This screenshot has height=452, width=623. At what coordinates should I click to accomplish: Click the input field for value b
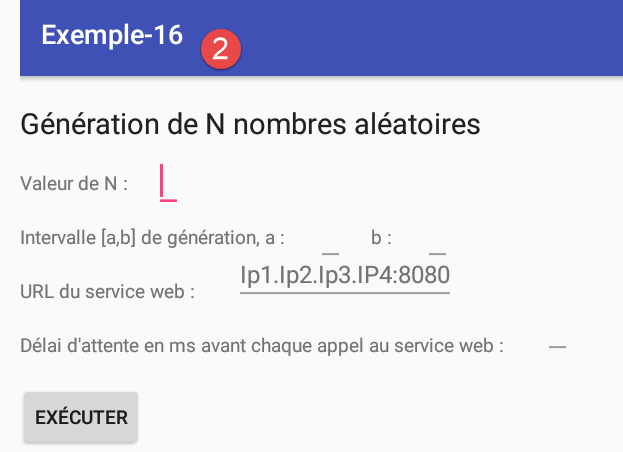437,240
